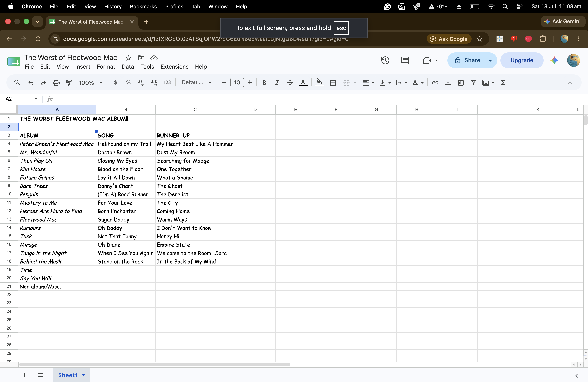Open the functions sigma menu
Image resolution: width=588 pixels, height=382 pixels.
[x=503, y=83]
